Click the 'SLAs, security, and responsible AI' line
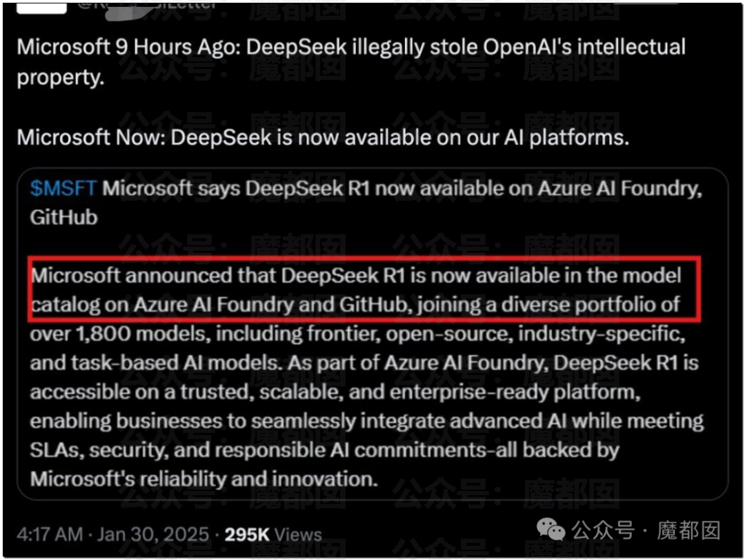Image resolution: width=745 pixels, height=560 pixels. 324,450
